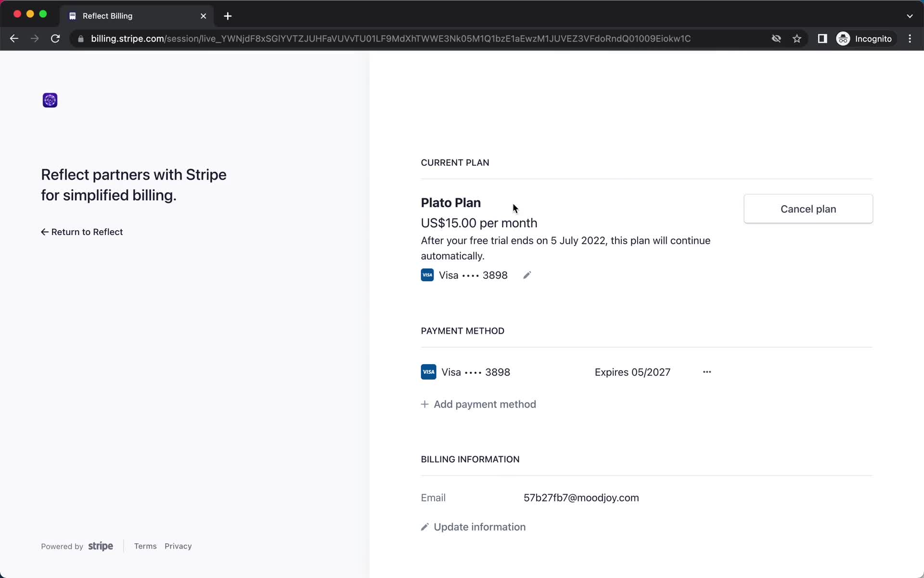Open Chrome three-dot menu
Screen dimensions: 924x578
(x=910, y=39)
